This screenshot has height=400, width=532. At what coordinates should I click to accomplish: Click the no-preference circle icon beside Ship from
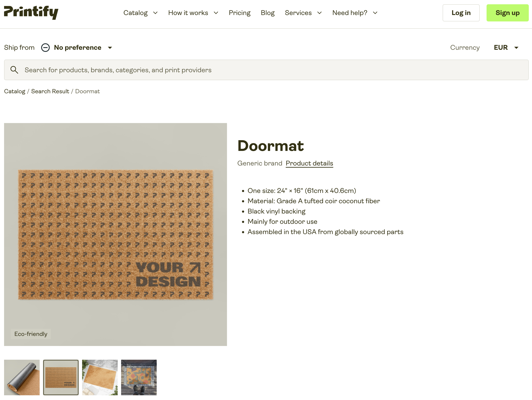[x=45, y=48]
